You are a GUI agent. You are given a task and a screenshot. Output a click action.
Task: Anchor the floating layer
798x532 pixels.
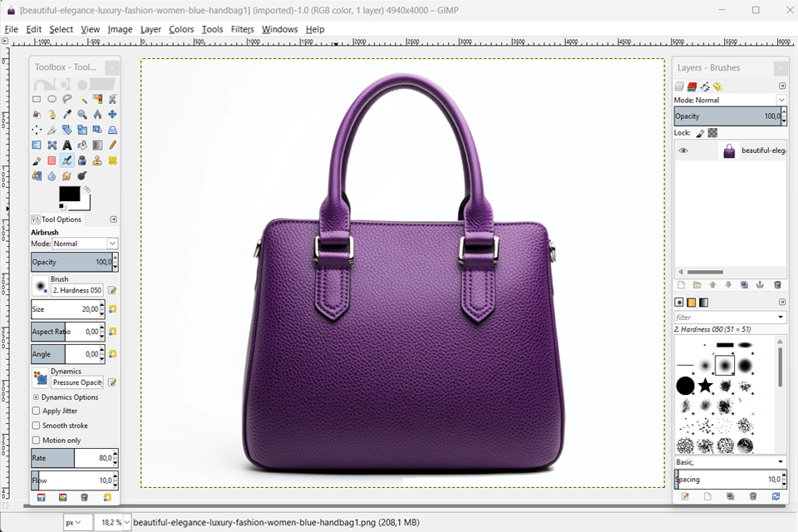tap(760, 285)
